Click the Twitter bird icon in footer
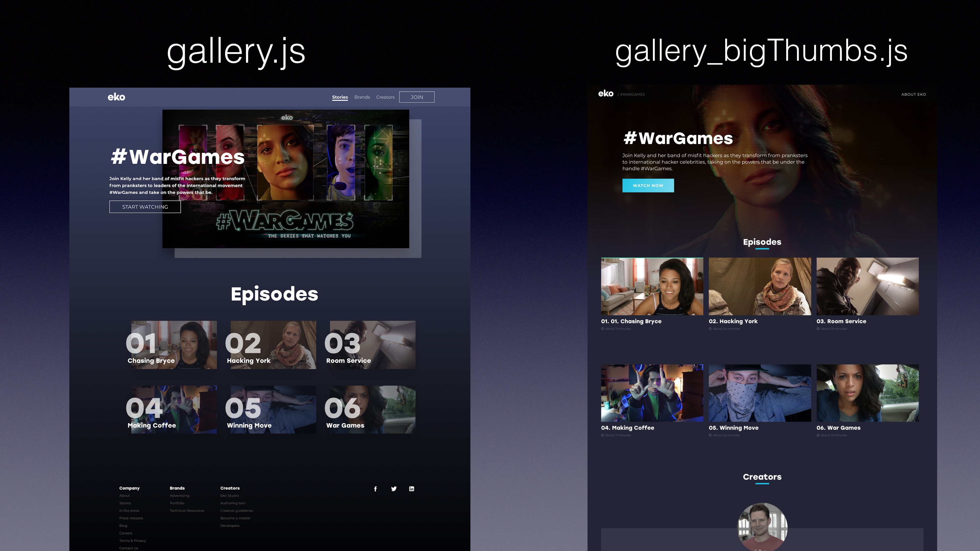The image size is (980, 551). [394, 489]
